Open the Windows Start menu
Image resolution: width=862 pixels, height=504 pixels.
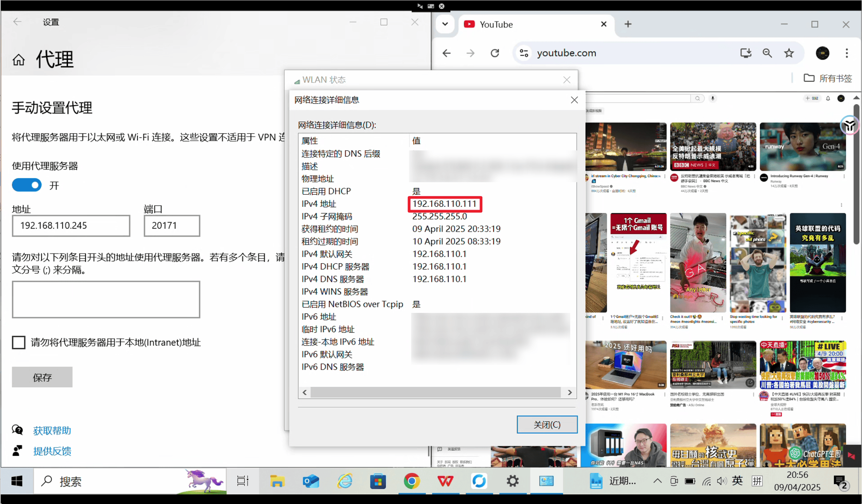[17, 481]
